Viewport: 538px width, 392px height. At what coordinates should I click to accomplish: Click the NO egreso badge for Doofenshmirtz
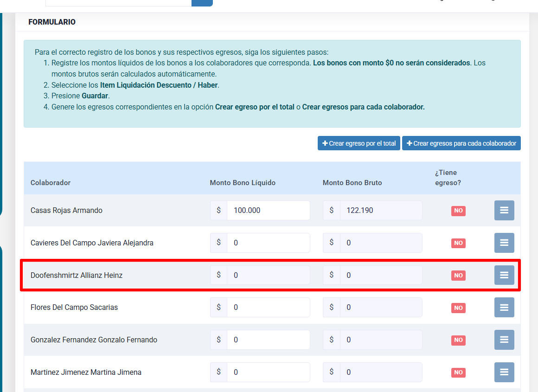point(458,276)
